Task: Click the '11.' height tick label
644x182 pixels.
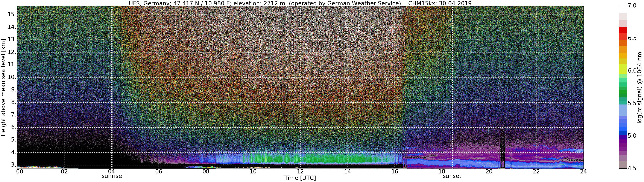Action: 12,65
